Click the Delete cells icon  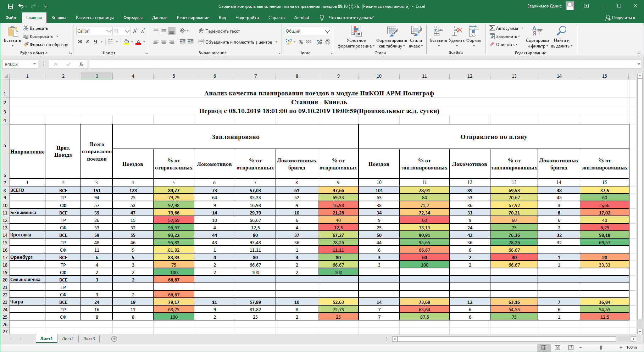(456, 32)
